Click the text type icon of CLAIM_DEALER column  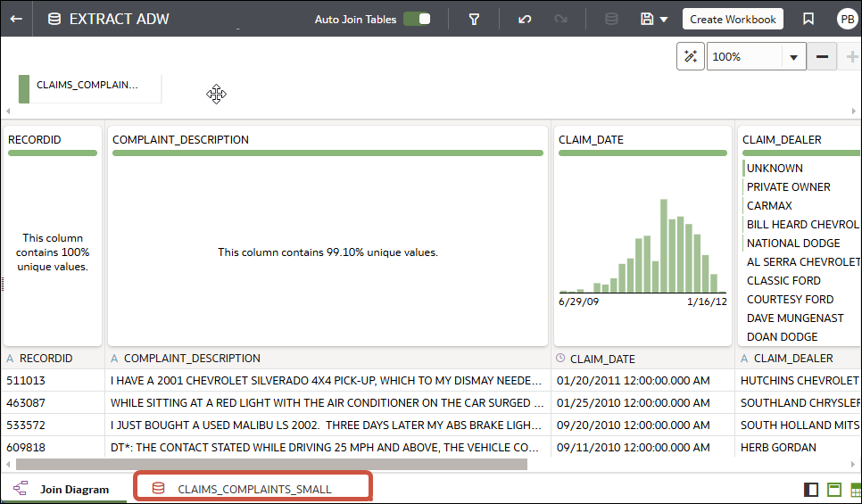click(x=744, y=359)
